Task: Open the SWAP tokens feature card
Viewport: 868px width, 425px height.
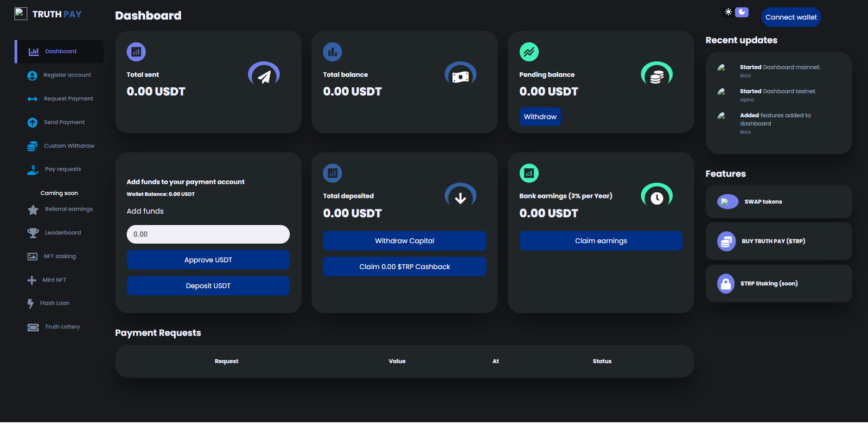Action: coord(778,202)
